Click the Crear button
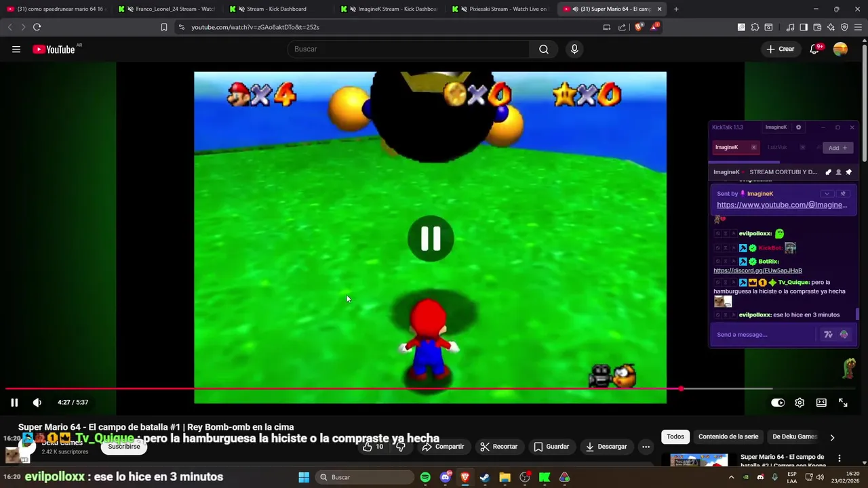The image size is (868, 488). click(780, 49)
